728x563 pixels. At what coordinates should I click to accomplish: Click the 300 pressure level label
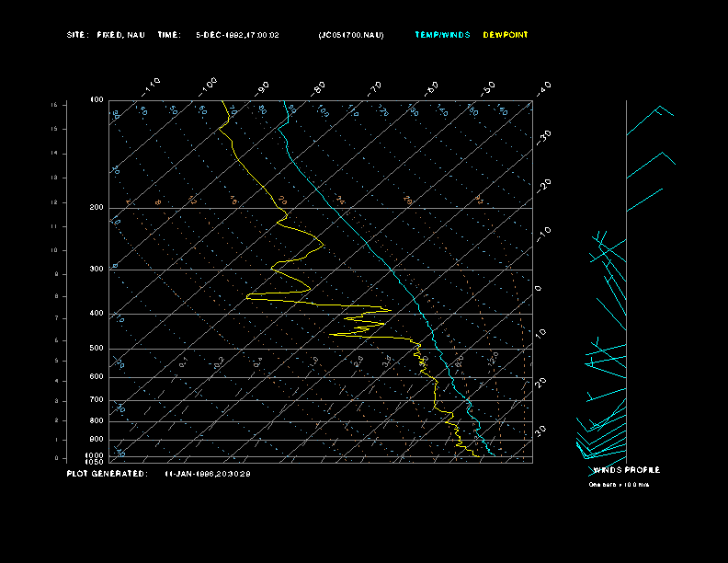96,270
